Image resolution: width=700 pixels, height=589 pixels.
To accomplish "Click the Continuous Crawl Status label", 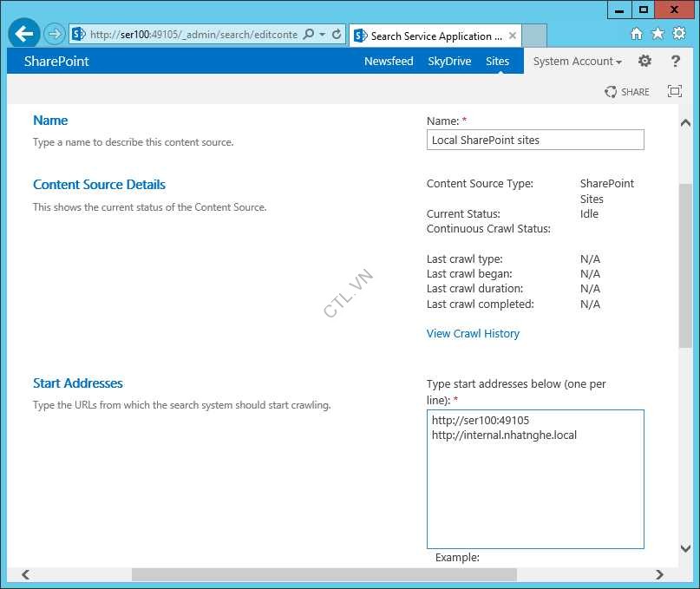I will point(488,229).
